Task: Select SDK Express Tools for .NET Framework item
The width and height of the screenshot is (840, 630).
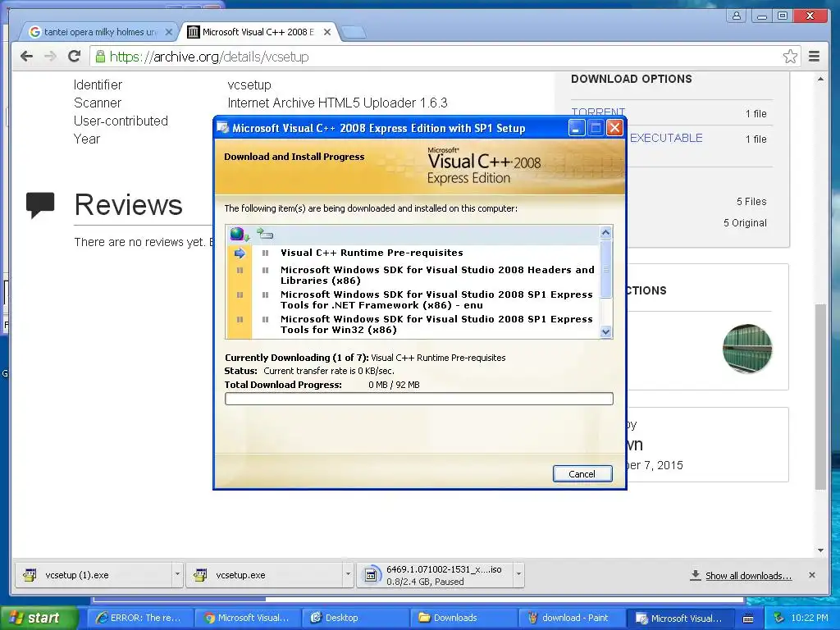Action: click(436, 299)
